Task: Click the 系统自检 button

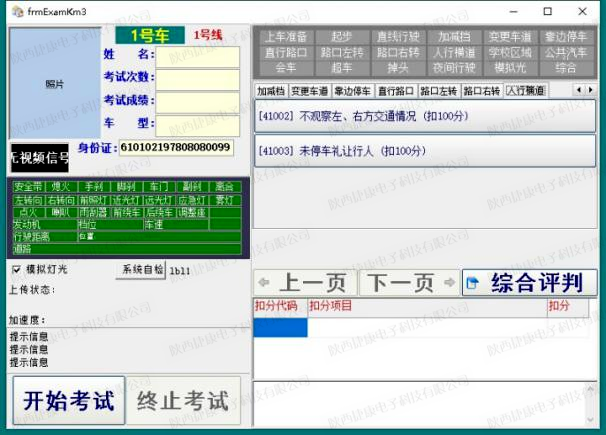Action: [141, 270]
